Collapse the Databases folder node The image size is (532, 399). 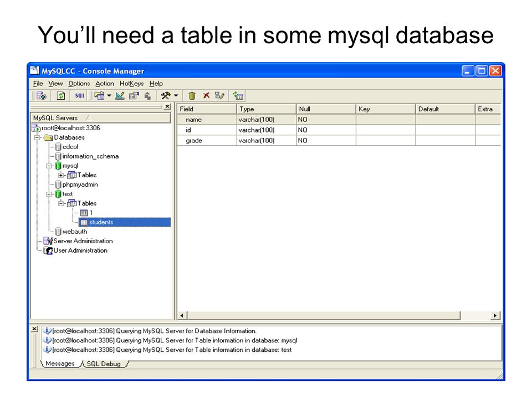[x=37, y=137]
